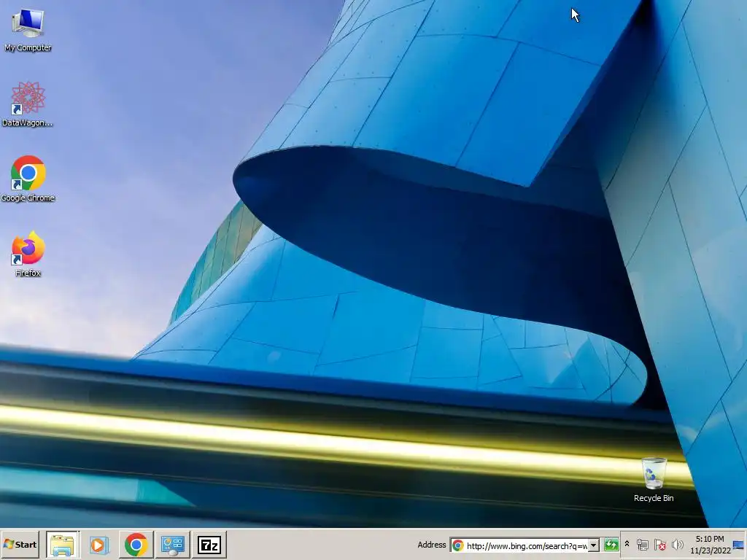Open Windows Explorer from the taskbar

63,545
